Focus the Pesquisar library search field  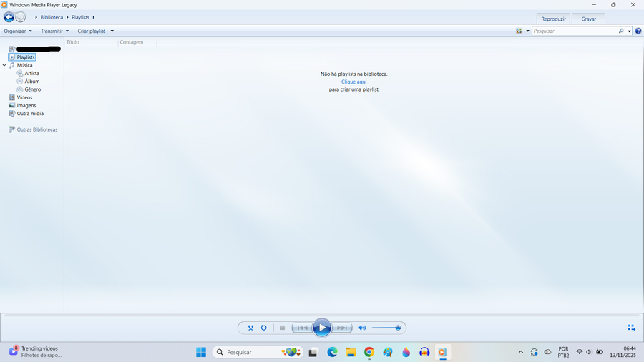point(575,31)
